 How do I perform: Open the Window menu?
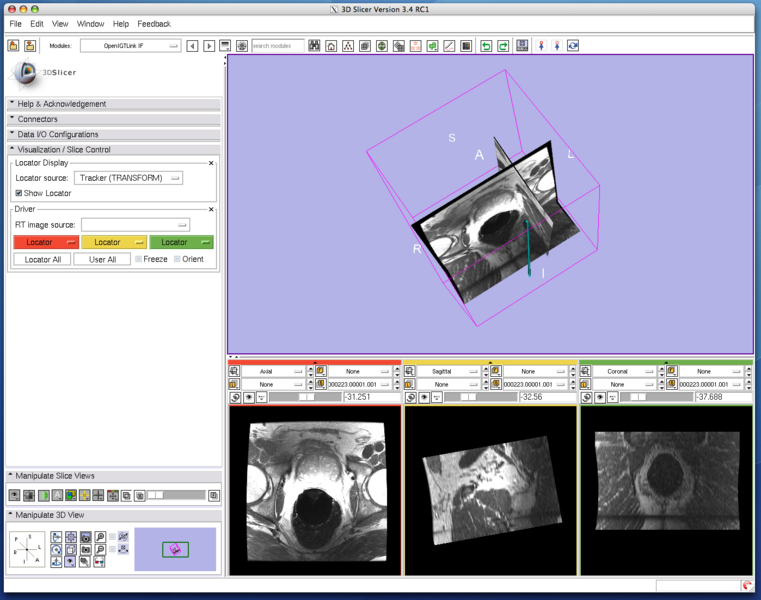(90, 24)
